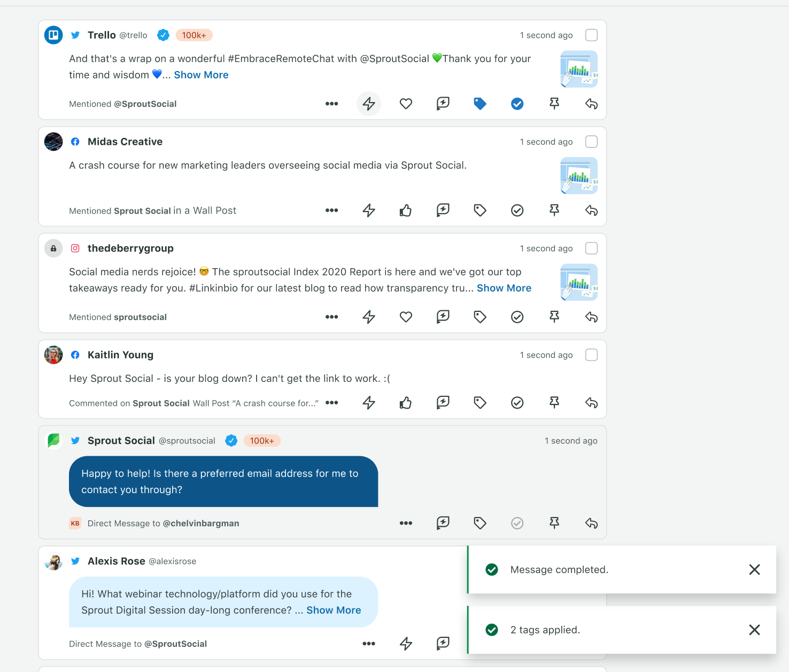Open more options on Sprout Social direct message

point(406,523)
